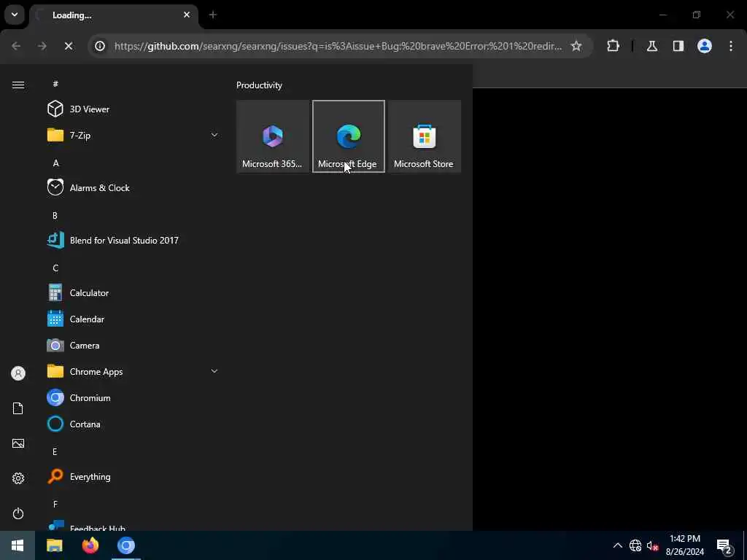Open the browser three-dot menu
The image size is (747, 560).
(731, 46)
